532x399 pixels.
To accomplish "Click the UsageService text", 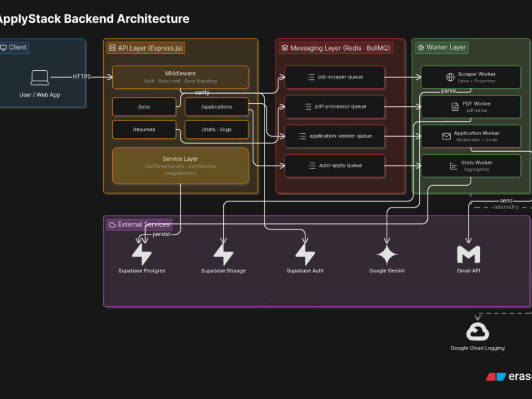I will (x=180, y=173).
